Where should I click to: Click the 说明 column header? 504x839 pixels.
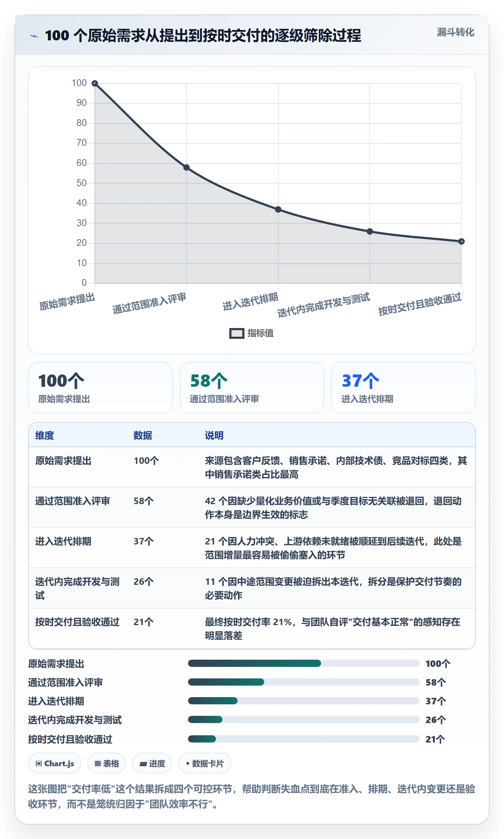214,436
